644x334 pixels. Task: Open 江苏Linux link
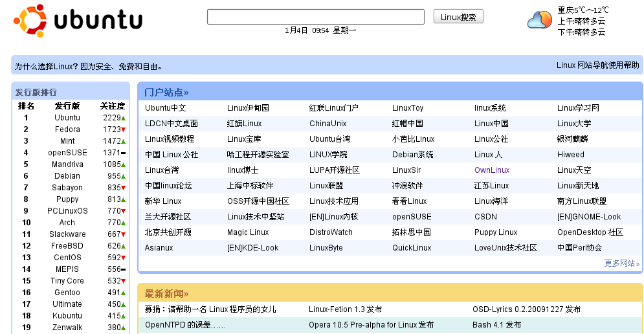tap(492, 186)
